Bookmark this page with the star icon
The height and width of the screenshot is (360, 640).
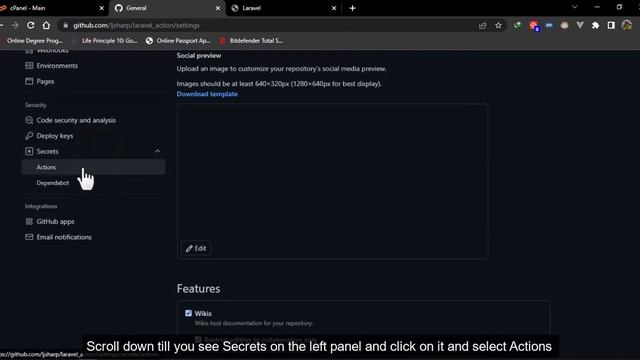point(498,25)
